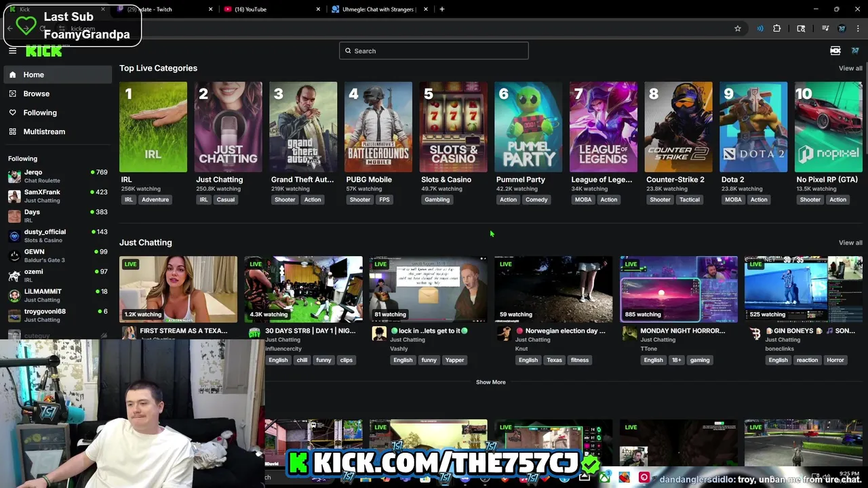
Task: Click Home in the sidebar
Action: pos(58,75)
